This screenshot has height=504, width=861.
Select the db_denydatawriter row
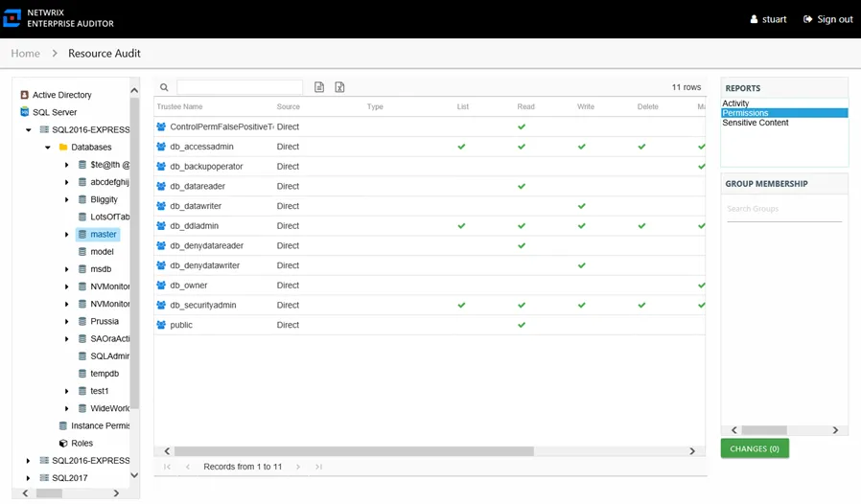pyautogui.click(x=430, y=265)
